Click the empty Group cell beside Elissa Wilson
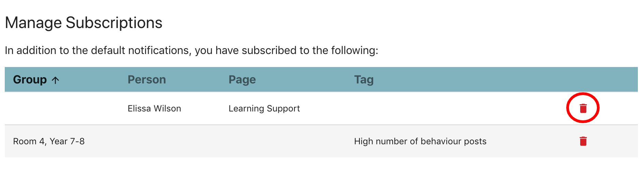The width and height of the screenshot is (644, 173). click(65, 108)
